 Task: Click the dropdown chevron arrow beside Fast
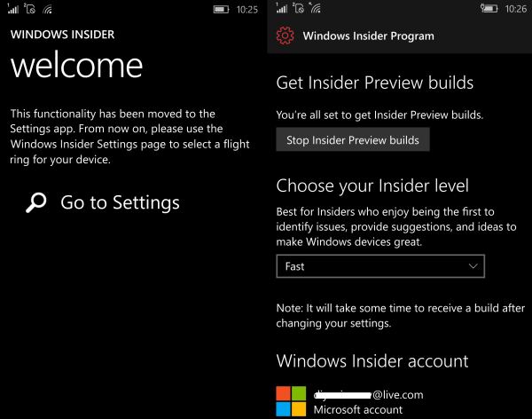(473, 266)
